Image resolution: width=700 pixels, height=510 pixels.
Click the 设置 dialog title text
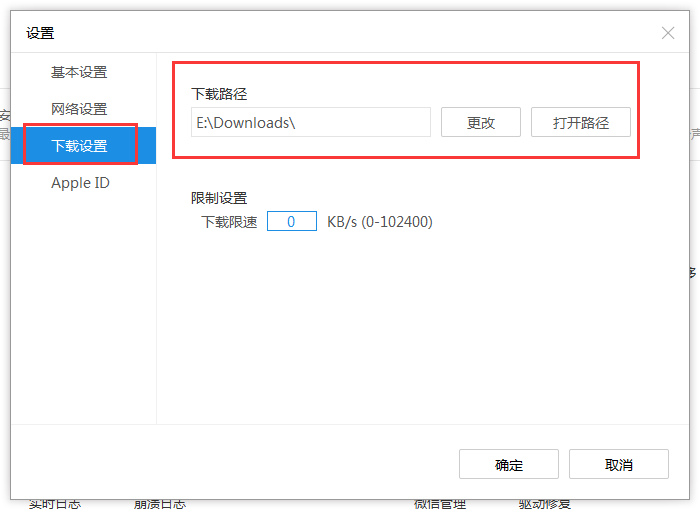40,33
